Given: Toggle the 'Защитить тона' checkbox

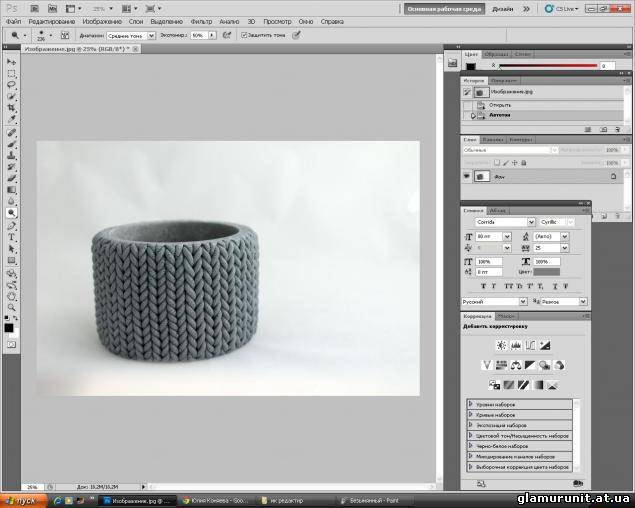Looking at the screenshot, I should (244, 35).
